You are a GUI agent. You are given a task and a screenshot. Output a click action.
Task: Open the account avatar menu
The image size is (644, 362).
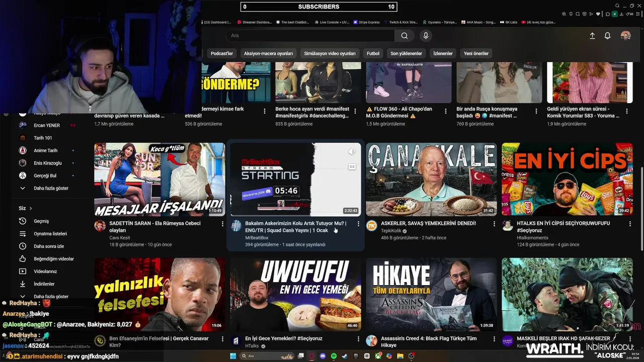[x=625, y=36]
